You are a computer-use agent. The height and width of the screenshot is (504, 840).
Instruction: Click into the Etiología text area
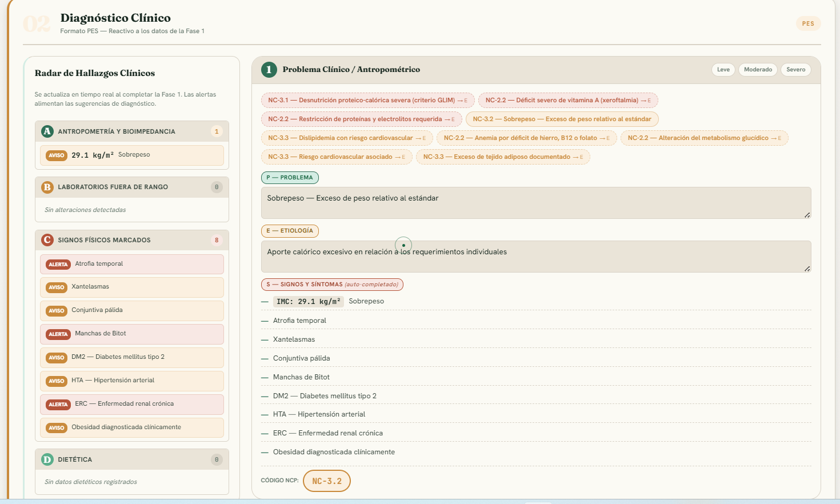click(x=536, y=257)
